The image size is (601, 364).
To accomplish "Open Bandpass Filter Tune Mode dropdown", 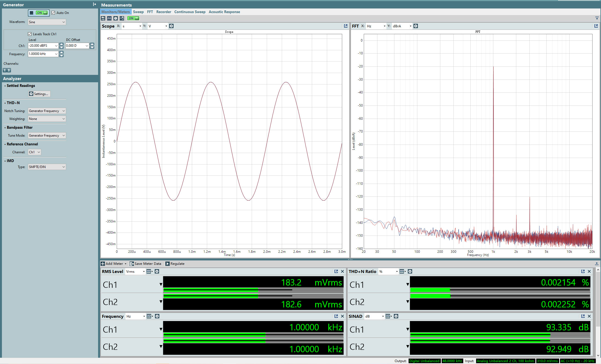I will (47, 136).
